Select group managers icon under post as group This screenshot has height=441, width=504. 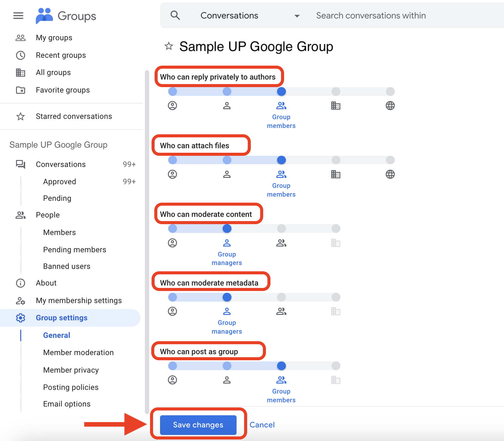coord(227,380)
